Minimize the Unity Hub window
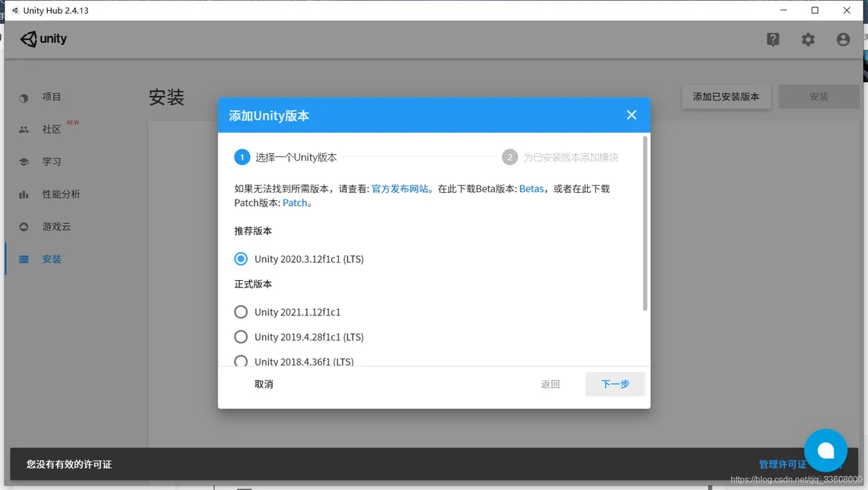This screenshot has width=868, height=490. [783, 10]
